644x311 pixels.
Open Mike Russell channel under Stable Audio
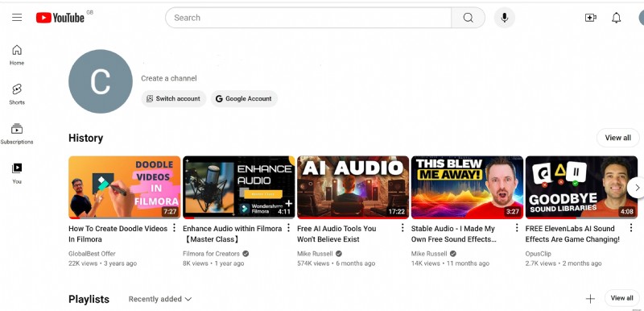429,254
